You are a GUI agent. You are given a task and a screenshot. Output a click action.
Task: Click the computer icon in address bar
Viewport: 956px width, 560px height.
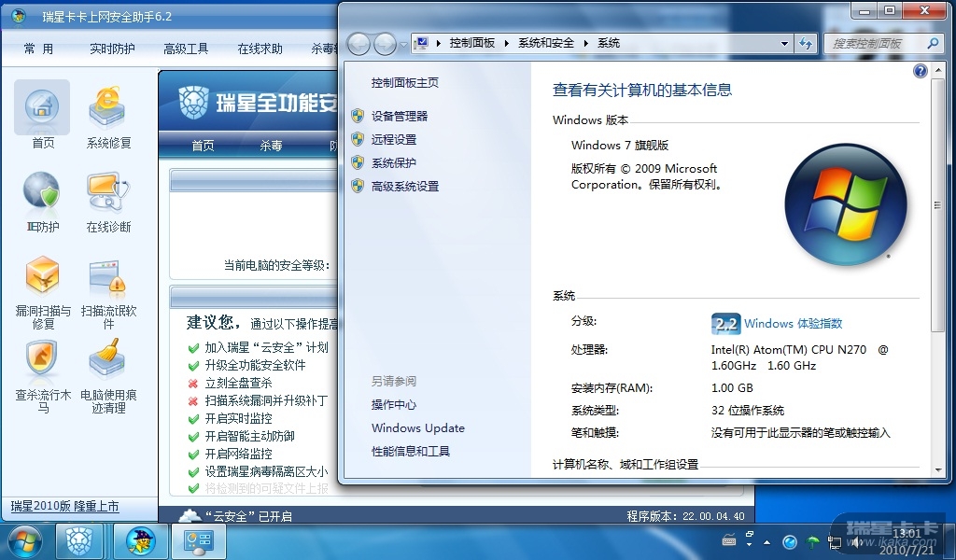click(421, 43)
